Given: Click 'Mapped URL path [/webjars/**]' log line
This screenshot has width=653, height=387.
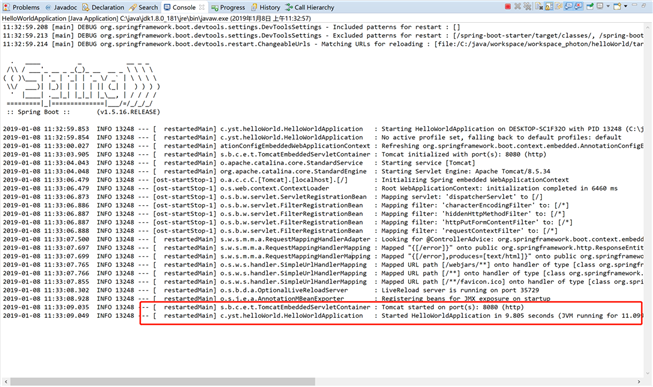Looking at the screenshot, I should click(323, 265).
